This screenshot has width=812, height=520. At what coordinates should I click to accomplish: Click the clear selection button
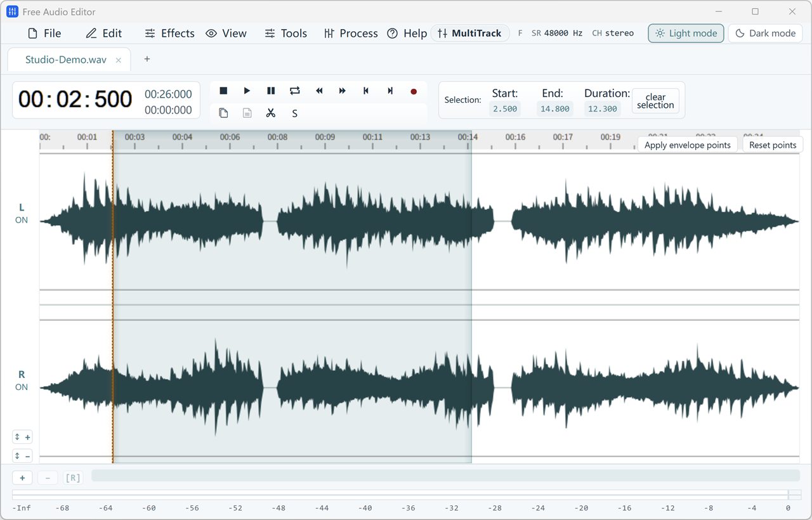(655, 101)
